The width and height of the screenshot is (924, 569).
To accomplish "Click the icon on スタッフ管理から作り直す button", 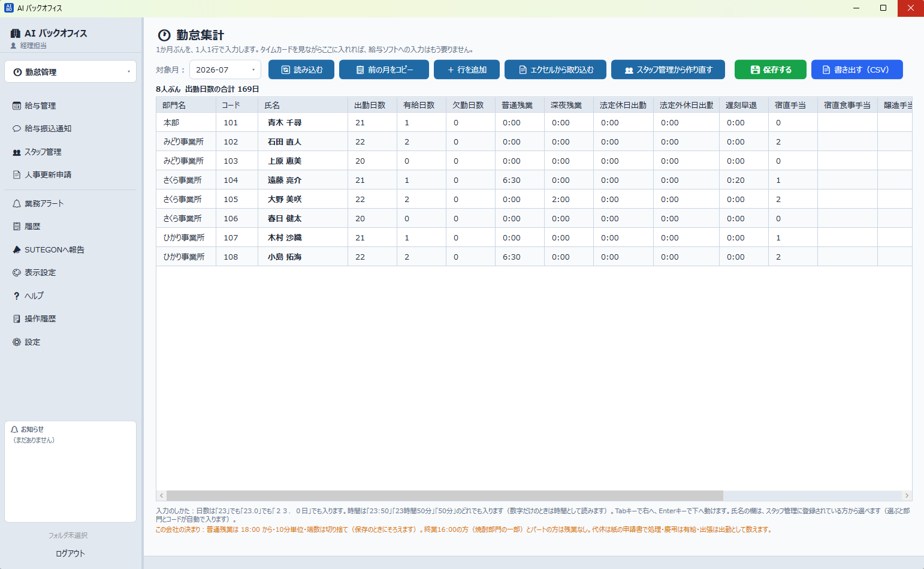I will [x=629, y=70].
